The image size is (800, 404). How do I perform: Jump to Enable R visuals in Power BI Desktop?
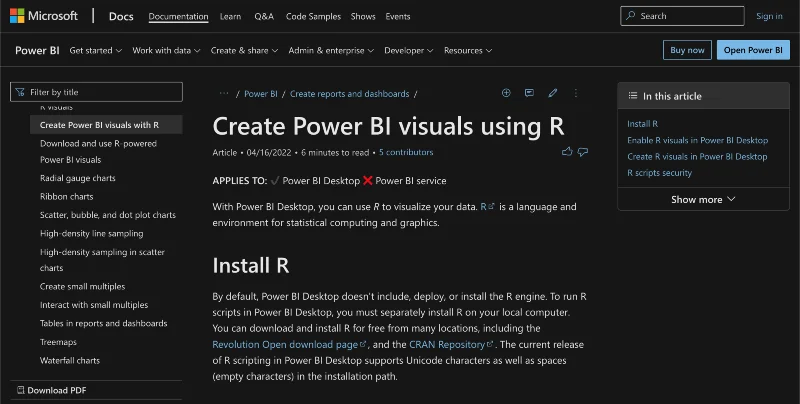[x=697, y=140]
